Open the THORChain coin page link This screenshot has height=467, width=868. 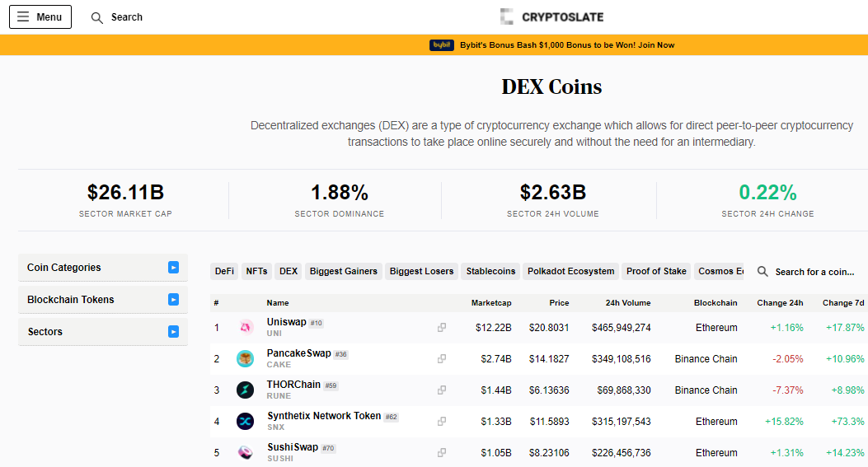pos(293,385)
